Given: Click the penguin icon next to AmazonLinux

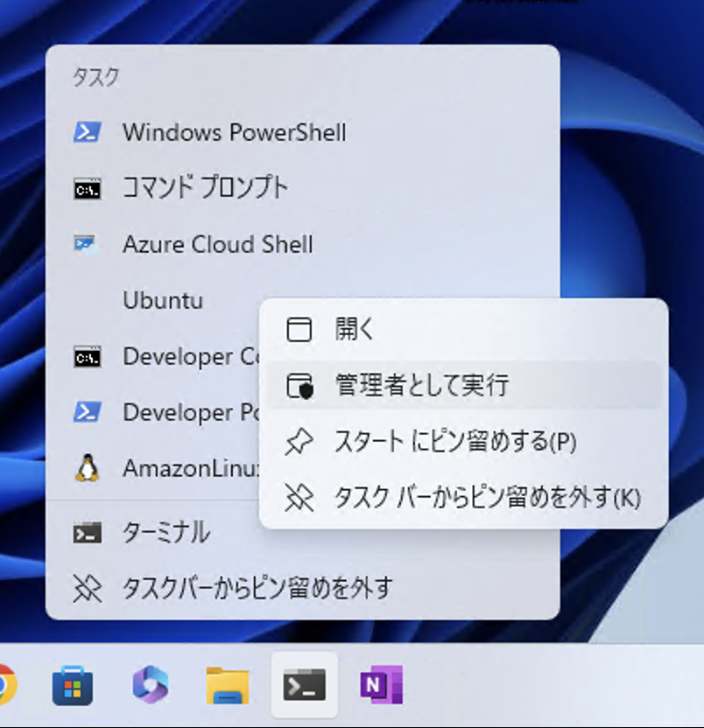Looking at the screenshot, I should [87, 468].
